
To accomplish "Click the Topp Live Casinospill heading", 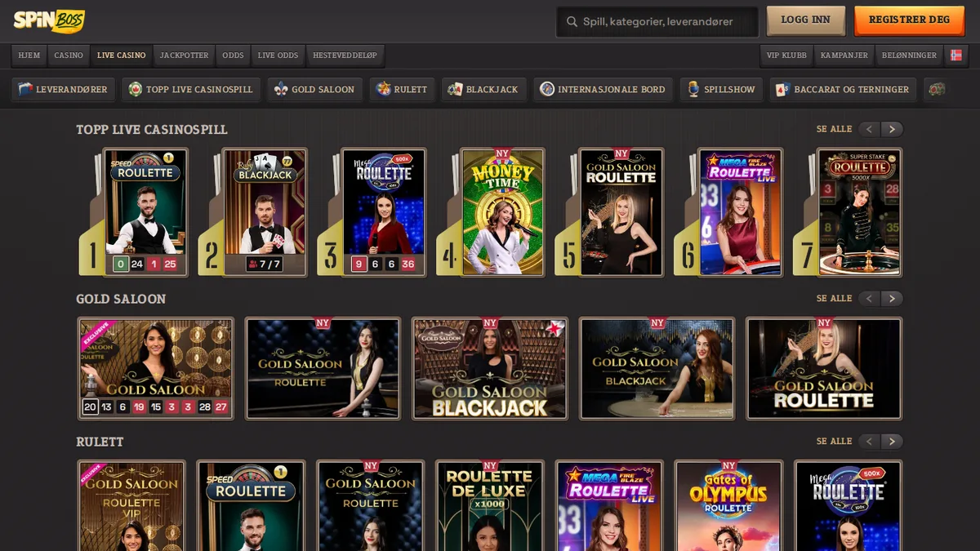I will click(x=152, y=130).
